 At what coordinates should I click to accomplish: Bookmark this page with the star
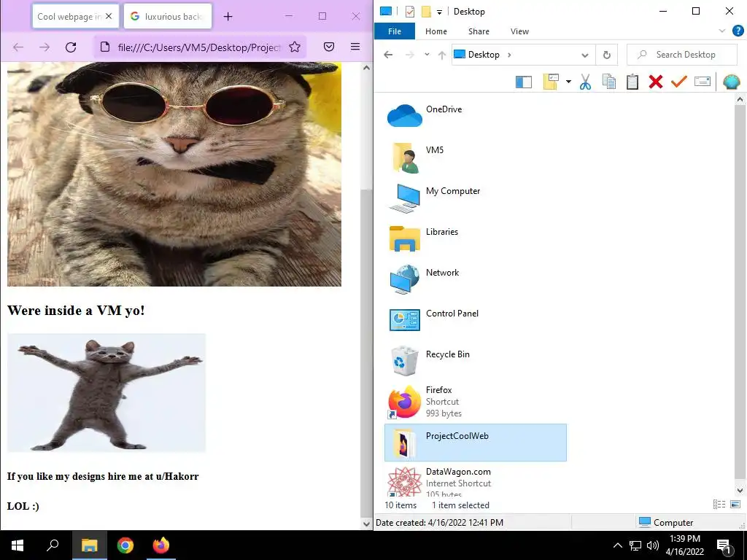[295, 47]
